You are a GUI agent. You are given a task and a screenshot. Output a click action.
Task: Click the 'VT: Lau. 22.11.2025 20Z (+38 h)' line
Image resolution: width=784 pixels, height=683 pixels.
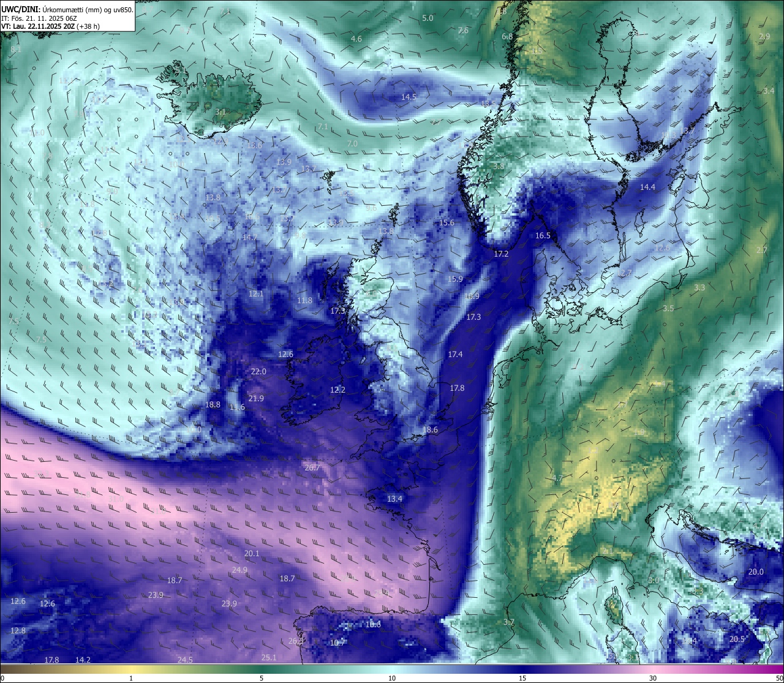(x=50, y=26)
